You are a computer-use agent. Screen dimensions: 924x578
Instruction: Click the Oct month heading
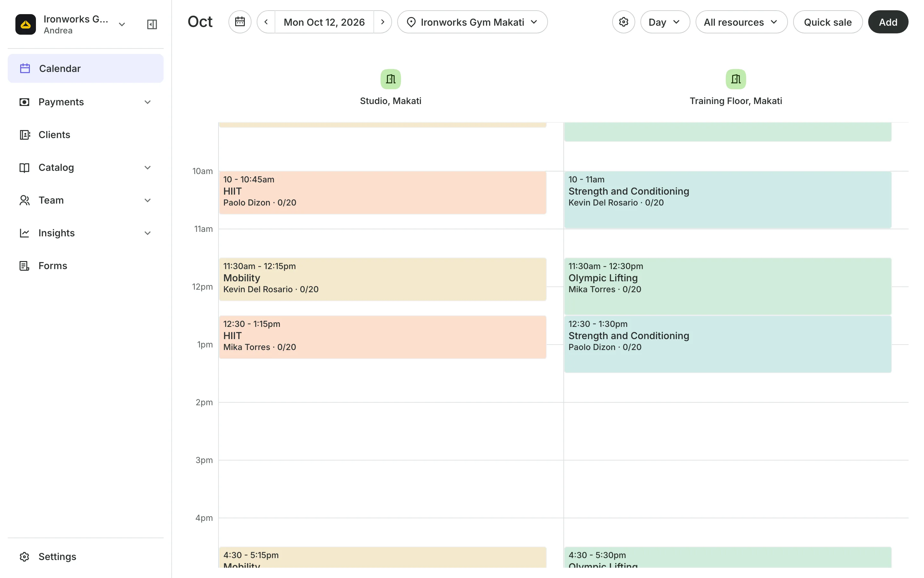200,22
